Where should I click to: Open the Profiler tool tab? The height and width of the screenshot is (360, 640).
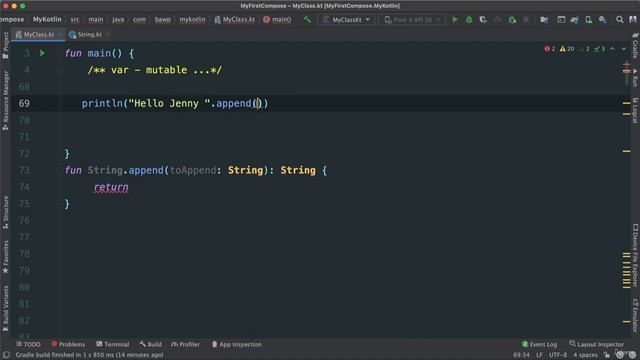pyautogui.click(x=186, y=344)
